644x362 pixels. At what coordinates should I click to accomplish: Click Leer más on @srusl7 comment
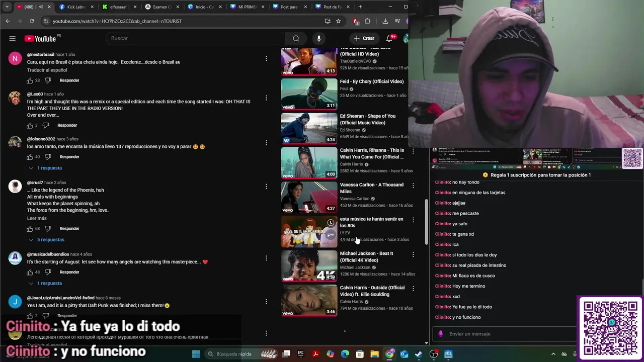(x=37, y=219)
